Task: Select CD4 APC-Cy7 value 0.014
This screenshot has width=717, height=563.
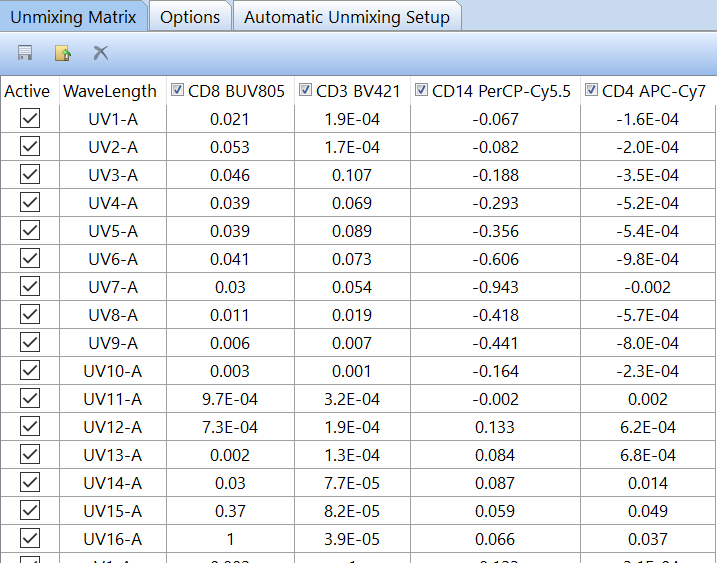Action: tap(647, 483)
